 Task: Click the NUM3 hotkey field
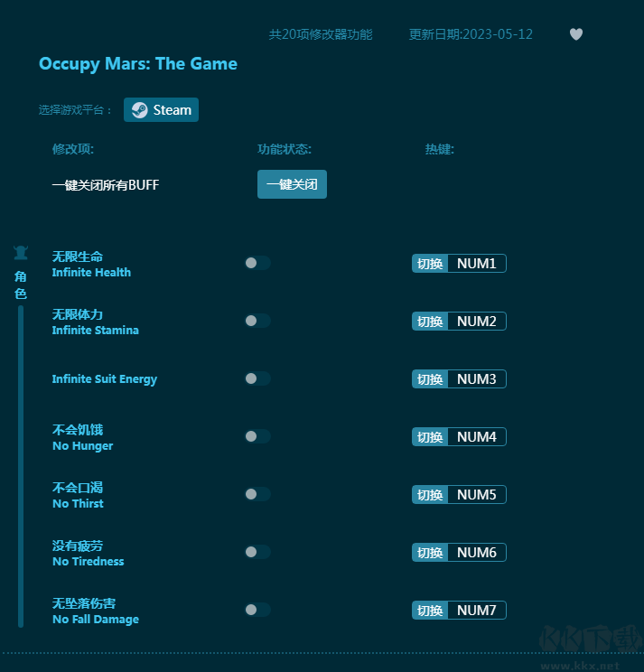[477, 378]
